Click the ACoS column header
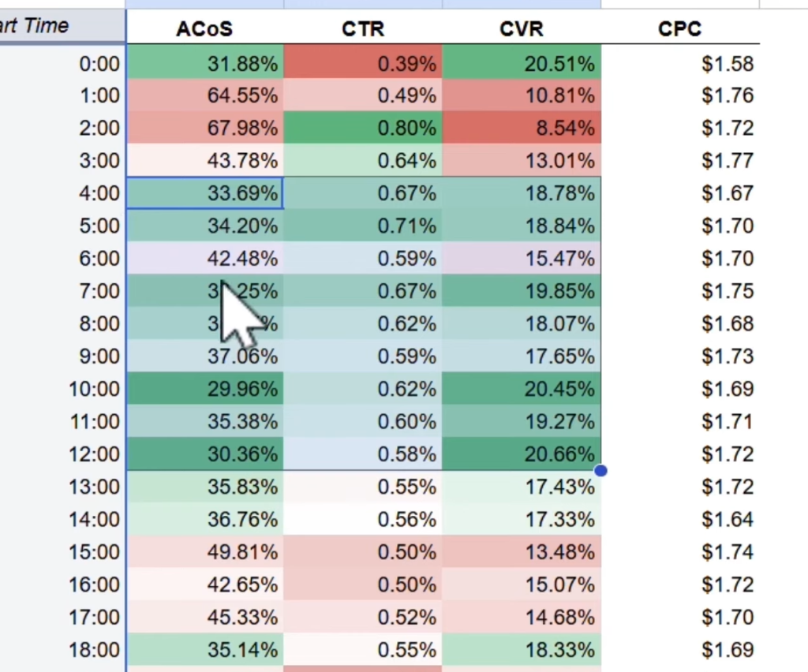Viewport: 808px width, 672px height. tap(204, 29)
